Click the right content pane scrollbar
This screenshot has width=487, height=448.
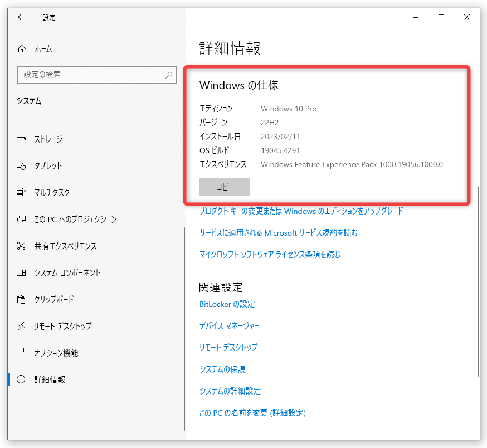tap(478, 281)
